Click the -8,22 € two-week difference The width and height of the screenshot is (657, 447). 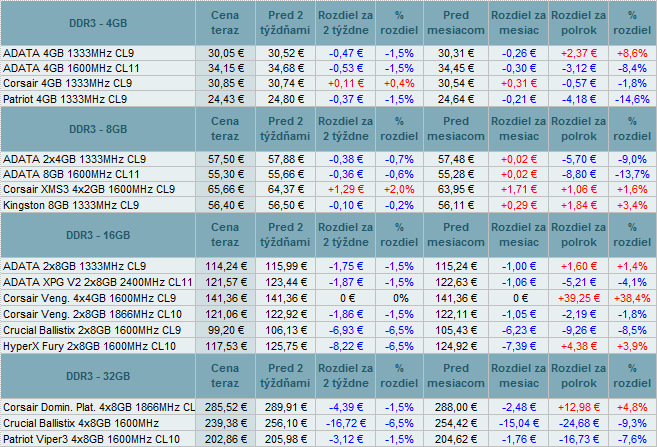346,346
